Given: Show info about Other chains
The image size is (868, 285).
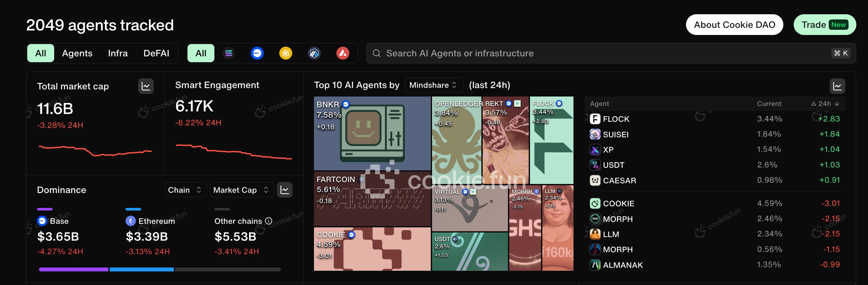Looking at the screenshot, I should (x=269, y=221).
